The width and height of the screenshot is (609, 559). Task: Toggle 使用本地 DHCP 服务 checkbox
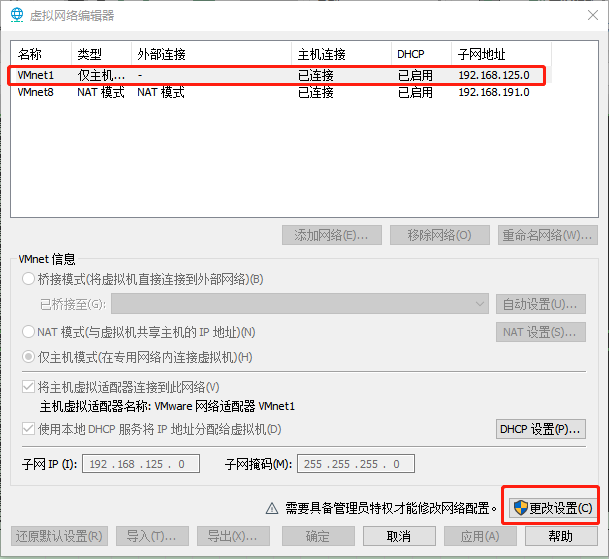[x=28, y=429]
